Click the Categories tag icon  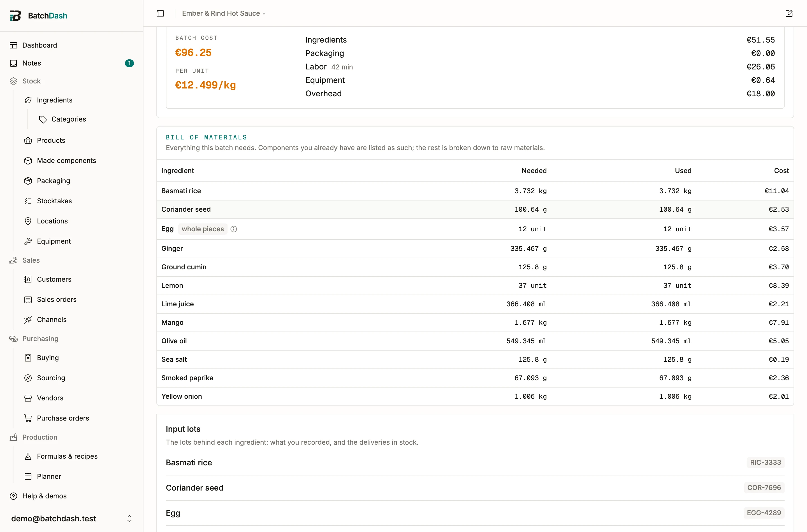pyautogui.click(x=43, y=119)
